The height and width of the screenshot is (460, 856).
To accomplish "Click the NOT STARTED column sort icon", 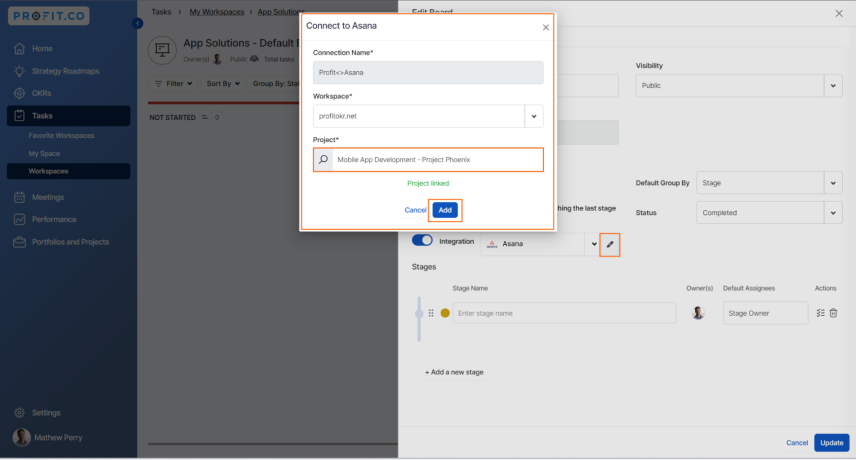I will (205, 117).
